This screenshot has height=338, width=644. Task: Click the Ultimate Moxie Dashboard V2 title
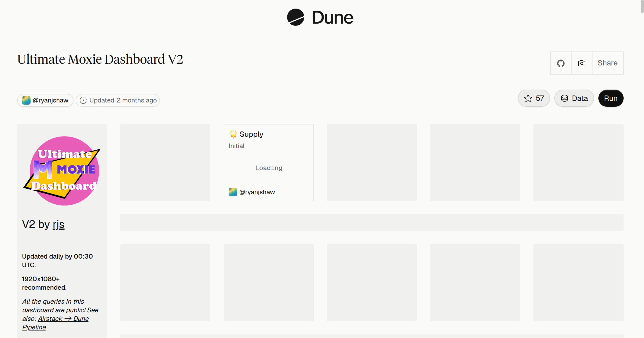100,59
